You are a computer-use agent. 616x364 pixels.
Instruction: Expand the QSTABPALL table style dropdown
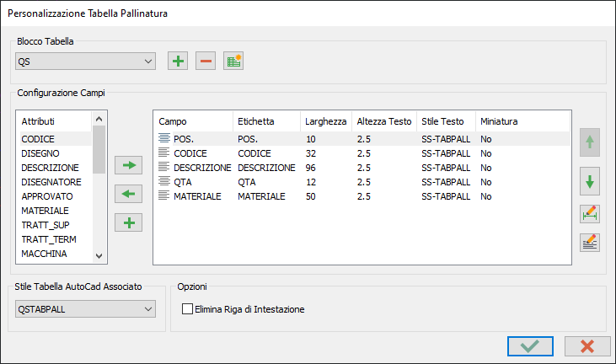tap(85, 309)
